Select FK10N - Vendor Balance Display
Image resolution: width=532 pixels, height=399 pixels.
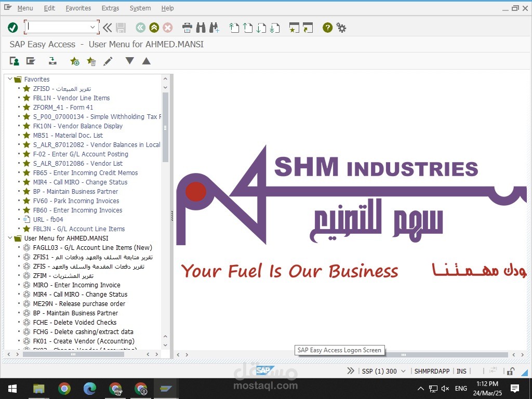pos(78,126)
